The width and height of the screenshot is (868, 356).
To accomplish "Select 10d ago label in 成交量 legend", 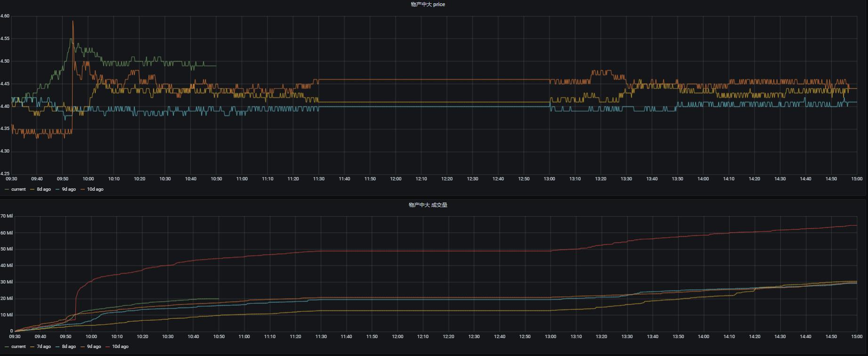I will [x=120, y=347].
